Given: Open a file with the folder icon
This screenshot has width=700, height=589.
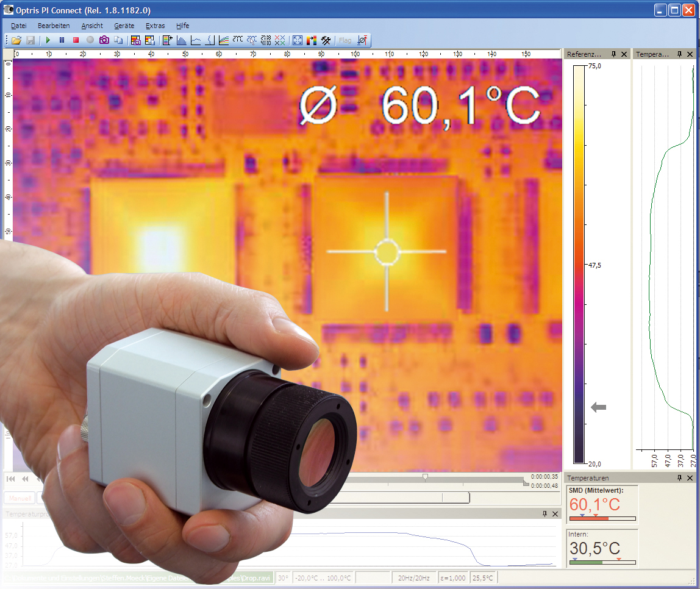Looking at the screenshot, I should click(x=16, y=40).
